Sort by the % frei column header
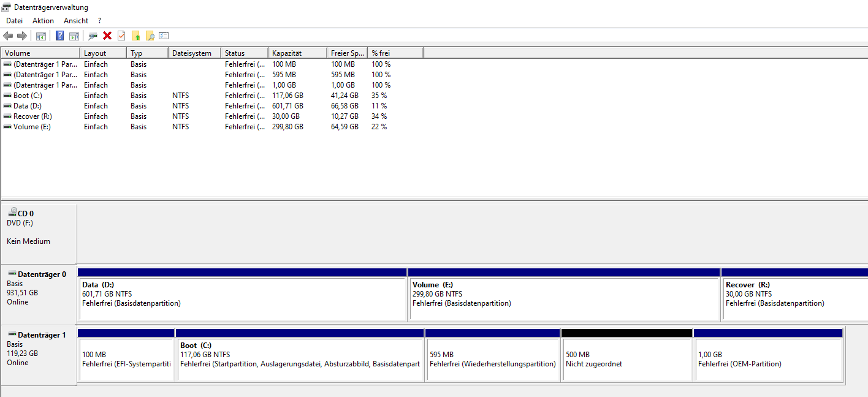 coord(395,53)
